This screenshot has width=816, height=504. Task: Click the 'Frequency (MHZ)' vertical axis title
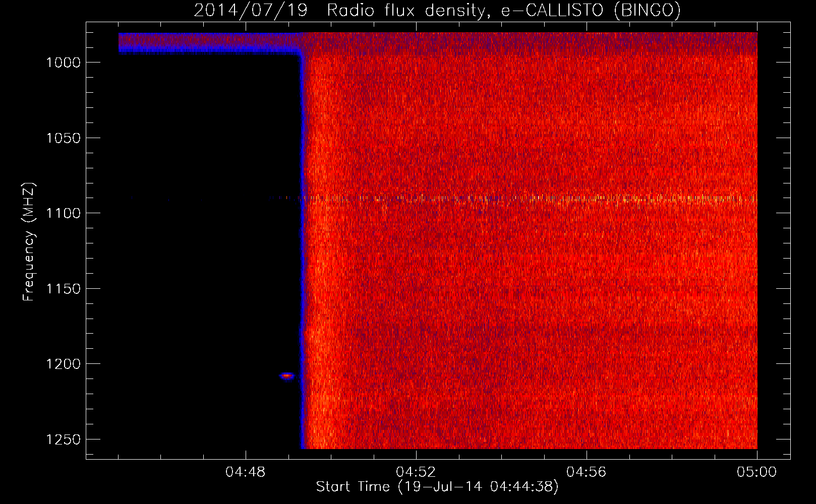point(29,242)
